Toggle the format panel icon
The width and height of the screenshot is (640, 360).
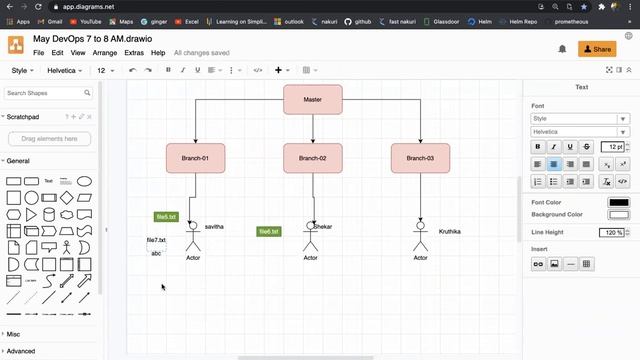click(x=619, y=70)
